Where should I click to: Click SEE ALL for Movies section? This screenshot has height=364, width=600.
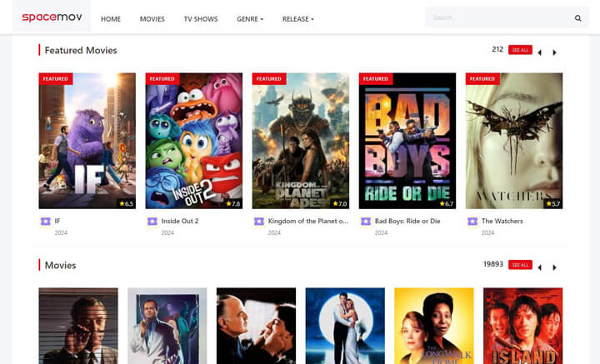point(520,265)
